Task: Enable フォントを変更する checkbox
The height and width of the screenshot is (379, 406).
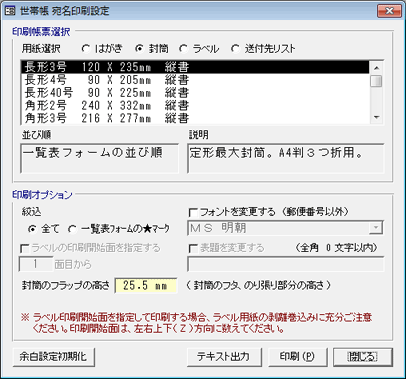Action: coord(193,212)
